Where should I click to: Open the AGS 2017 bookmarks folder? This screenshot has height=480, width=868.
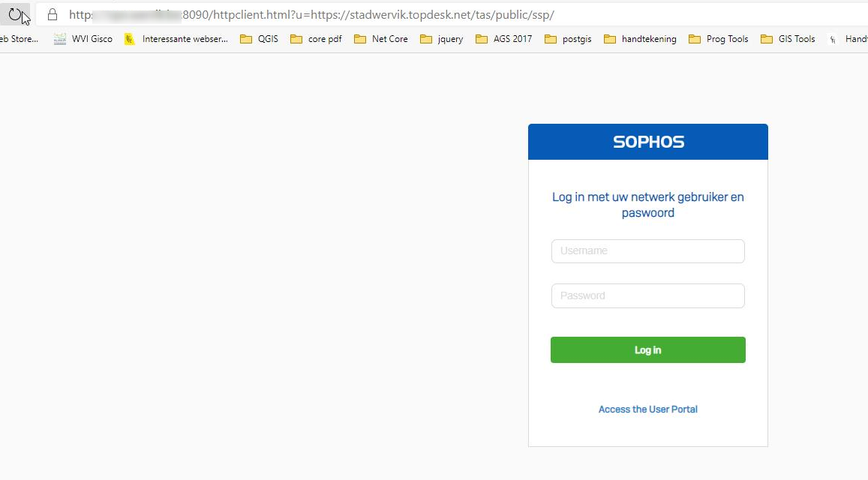(x=503, y=39)
